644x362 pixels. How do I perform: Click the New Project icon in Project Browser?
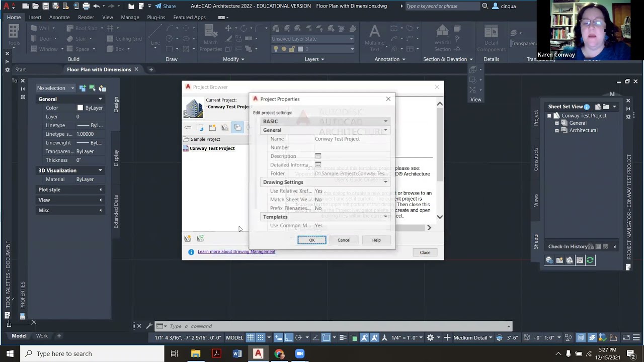[212, 128]
